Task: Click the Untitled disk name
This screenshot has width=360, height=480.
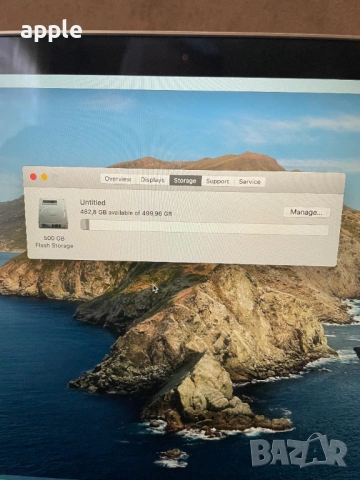Action: coord(93,202)
